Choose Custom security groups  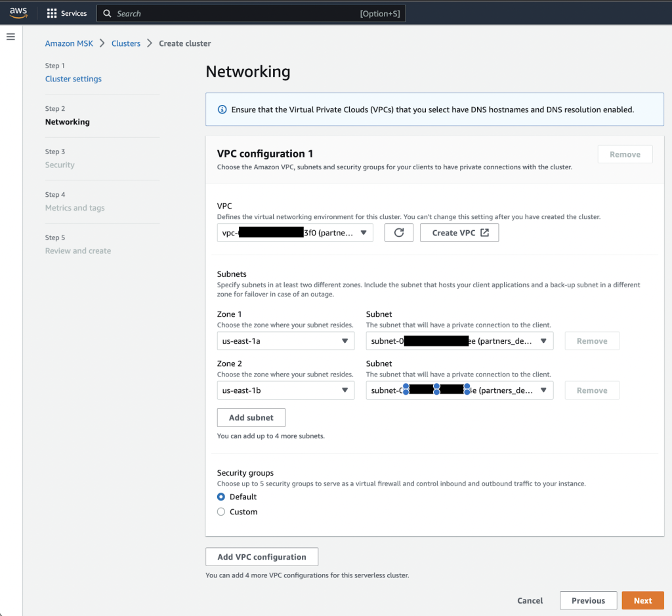(221, 512)
